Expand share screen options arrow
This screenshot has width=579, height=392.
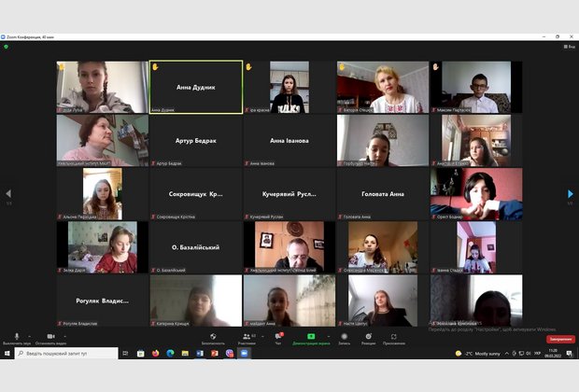pos(329,336)
